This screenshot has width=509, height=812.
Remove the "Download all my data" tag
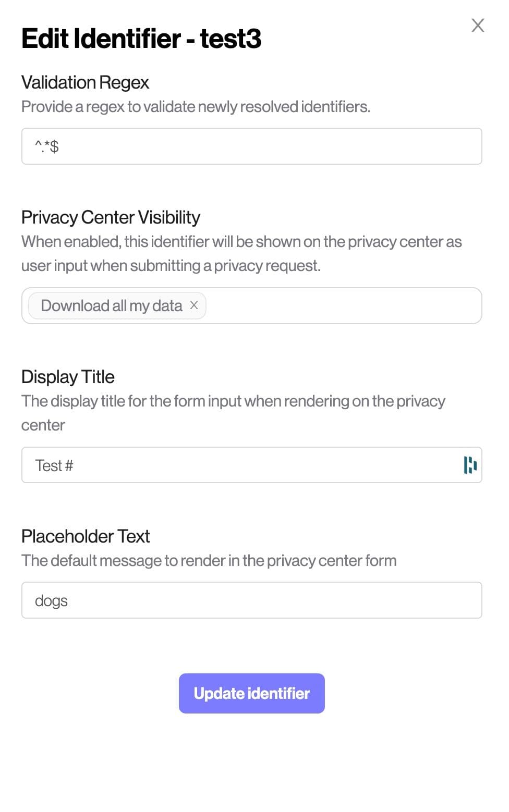pos(194,305)
